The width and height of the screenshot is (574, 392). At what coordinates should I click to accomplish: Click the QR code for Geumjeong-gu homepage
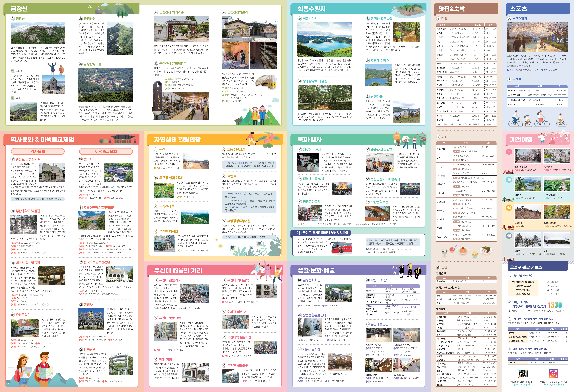523,373
